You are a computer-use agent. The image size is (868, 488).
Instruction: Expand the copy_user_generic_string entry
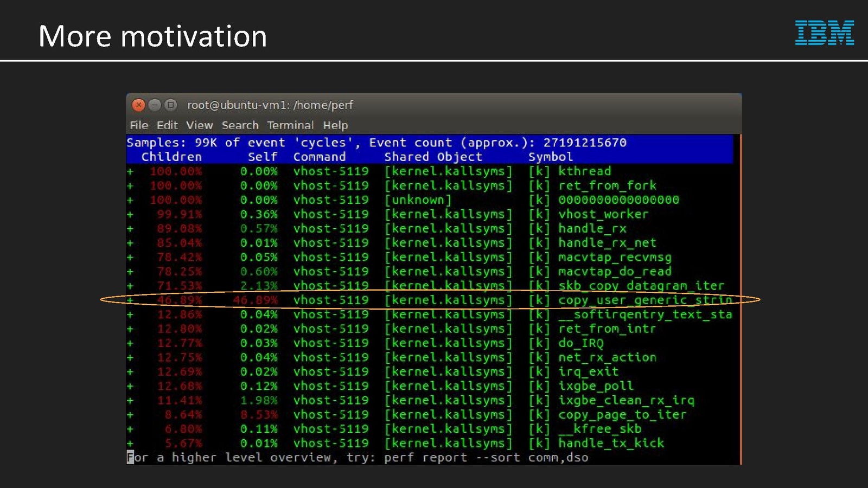coord(130,300)
